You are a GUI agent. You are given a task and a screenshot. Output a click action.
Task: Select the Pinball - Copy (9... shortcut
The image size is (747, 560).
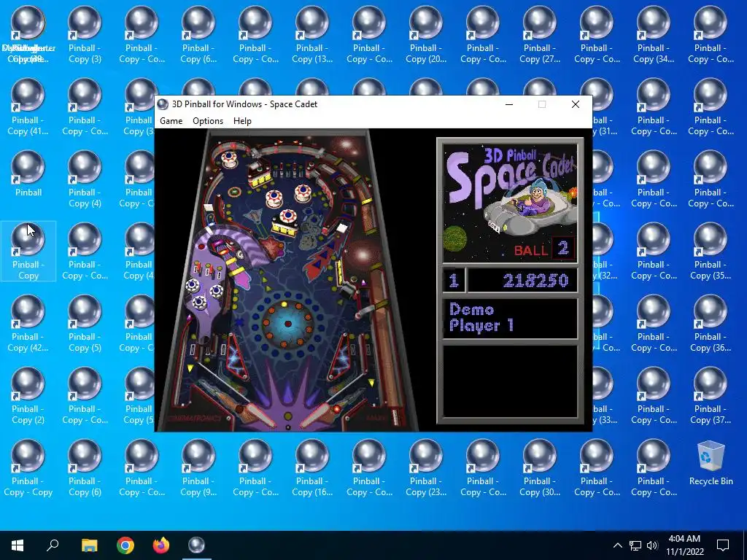(x=198, y=468)
